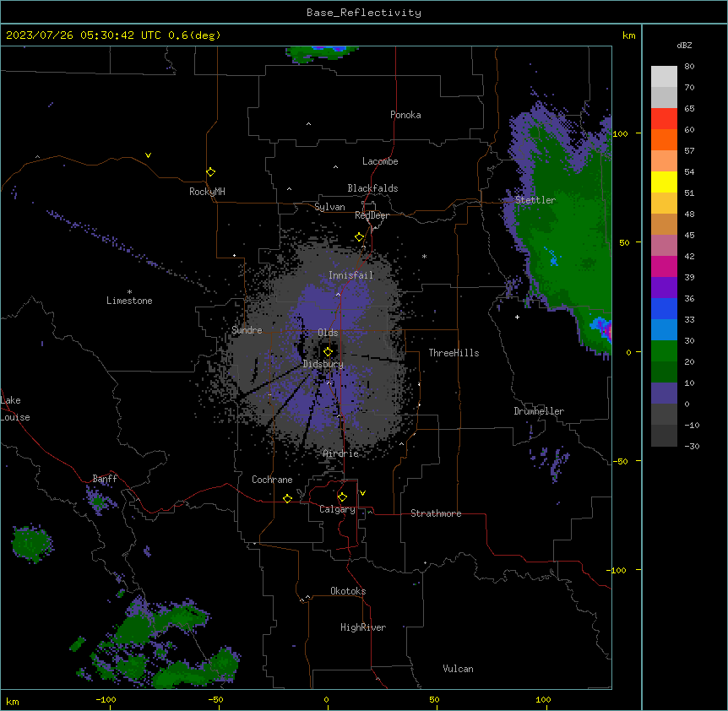Click the RockyMH town label
Viewport: 728px width, 711px height.
pos(207,192)
